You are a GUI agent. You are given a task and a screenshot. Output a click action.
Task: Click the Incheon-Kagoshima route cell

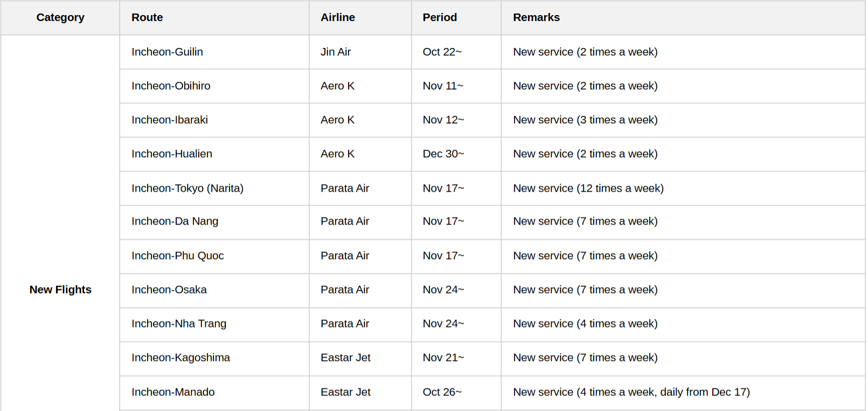180,357
